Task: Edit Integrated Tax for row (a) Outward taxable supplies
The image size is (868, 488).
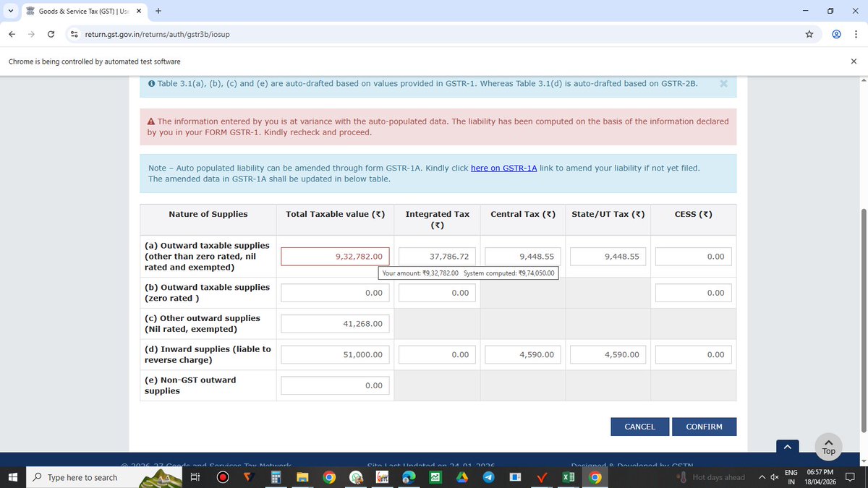Action: click(437, 257)
